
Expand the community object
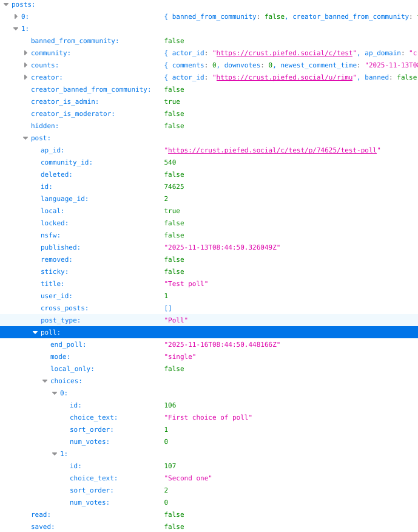(x=25, y=53)
